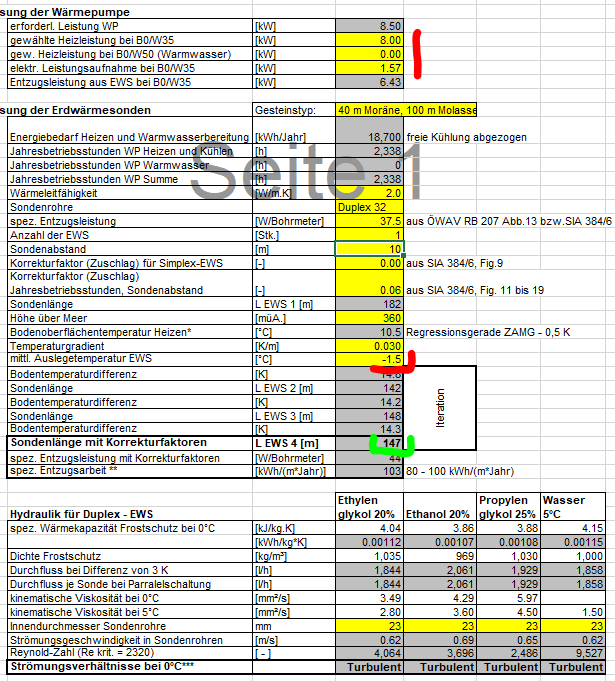
Task: Select the note 'aus SIA 384/6, Fig. 11 bis 19'
Action: click(x=475, y=290)
